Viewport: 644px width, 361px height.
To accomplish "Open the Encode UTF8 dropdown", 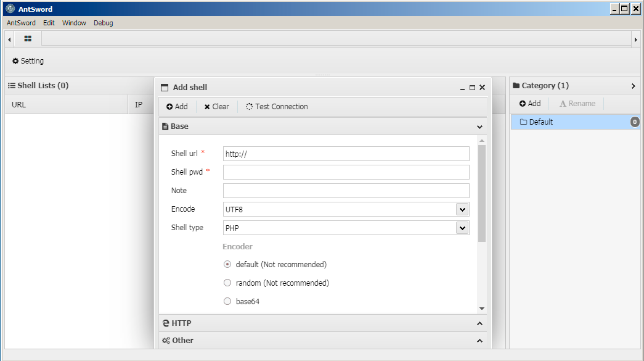I will tap(462, 209).
